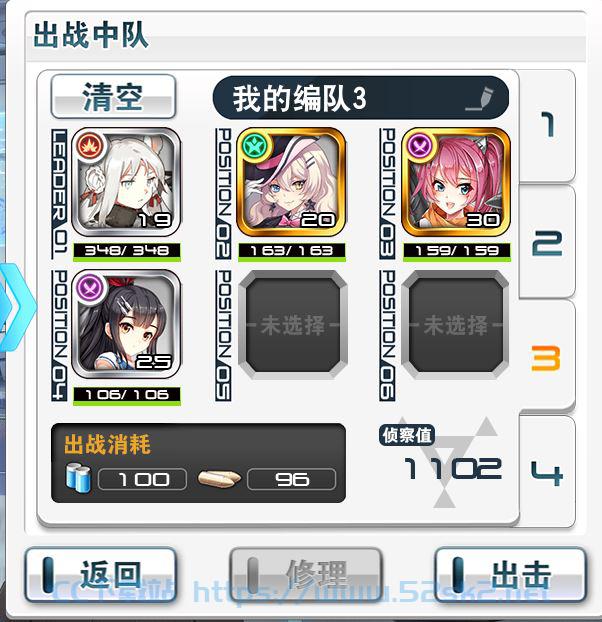Select the witch-hat girl in position 02
Image resolution: width=602 pixels, height=622 pixels.
click(291, 182)
